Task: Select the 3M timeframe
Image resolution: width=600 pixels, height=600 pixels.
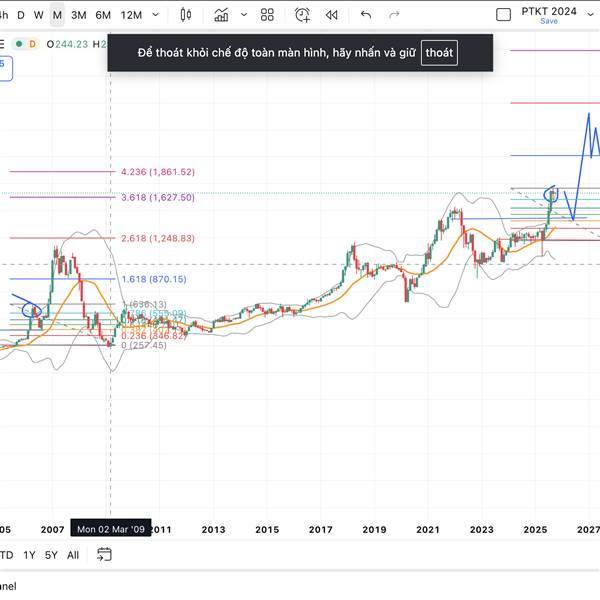Action: click(x=79, y=15)
